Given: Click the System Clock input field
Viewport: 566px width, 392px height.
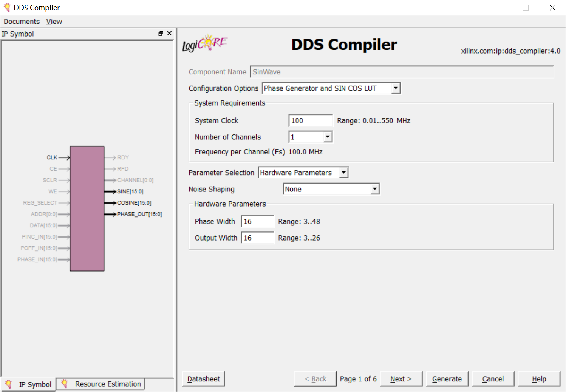Looking at the screenshot, I should tap(311, 120).
